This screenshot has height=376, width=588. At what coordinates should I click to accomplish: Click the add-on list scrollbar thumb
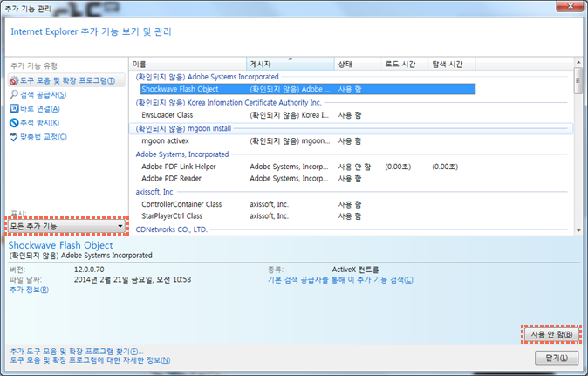click(x=578, y=80)
